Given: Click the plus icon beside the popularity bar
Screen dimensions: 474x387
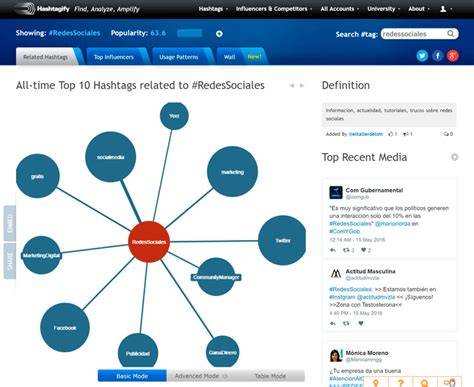Looking at the screenshot, I should [x=219, y=34].
